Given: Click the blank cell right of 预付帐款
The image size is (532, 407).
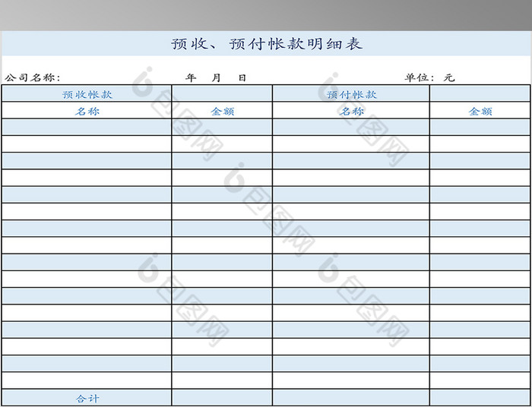Looking at the screenshot, I should [480, 93].
